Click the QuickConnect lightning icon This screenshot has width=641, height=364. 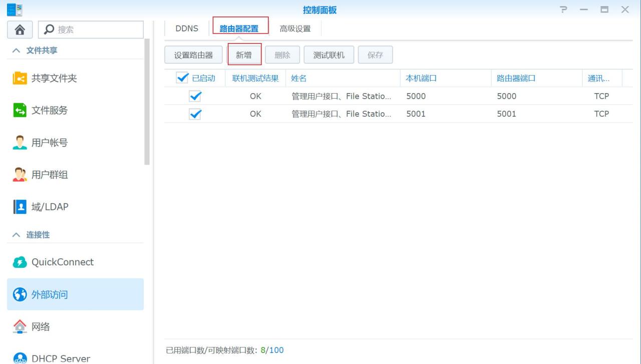pyautogui.click(x=20, y=262)
